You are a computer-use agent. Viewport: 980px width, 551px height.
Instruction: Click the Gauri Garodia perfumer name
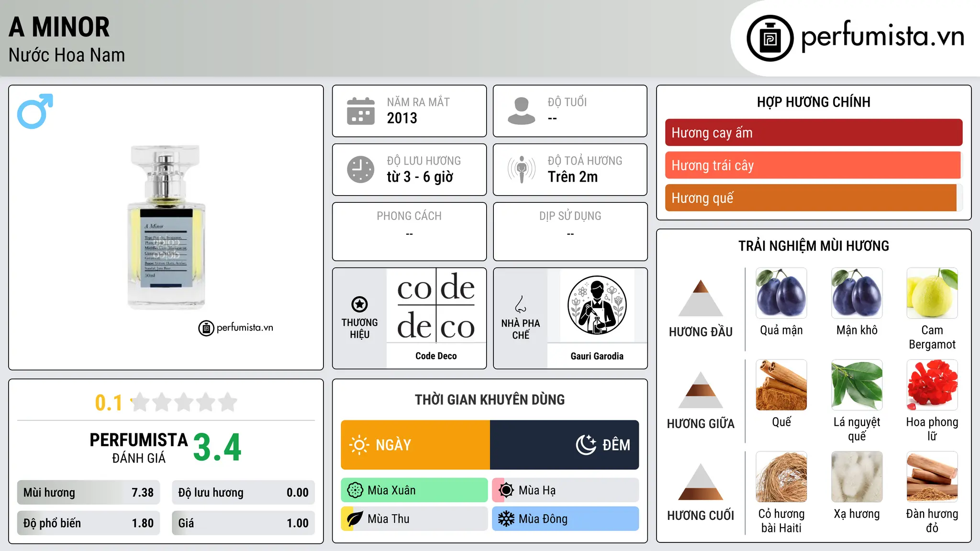[597, 356]
